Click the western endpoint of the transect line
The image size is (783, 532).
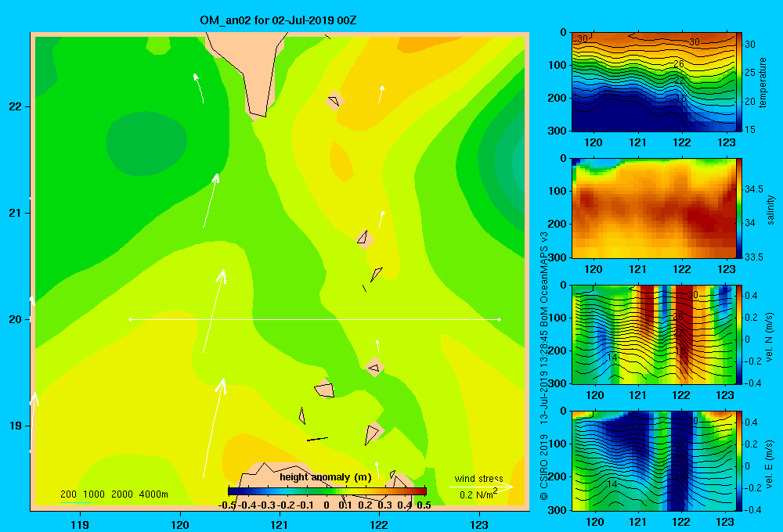click(130, 319)
